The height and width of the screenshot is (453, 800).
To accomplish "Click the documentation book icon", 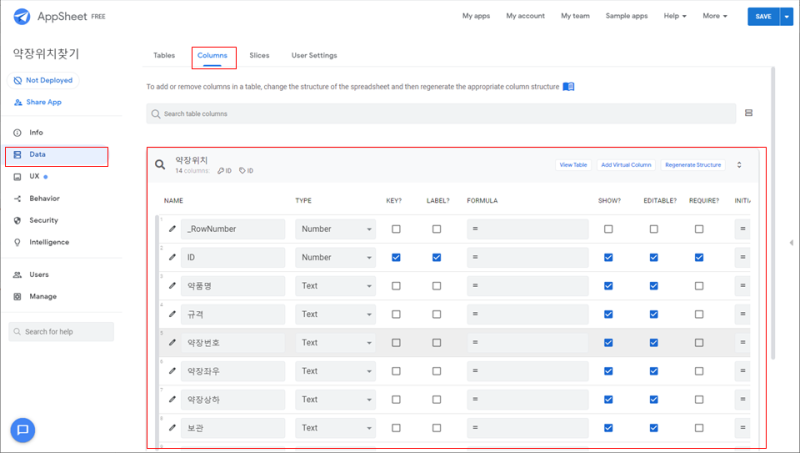I will pyautogui.click(x=568, y=87).
